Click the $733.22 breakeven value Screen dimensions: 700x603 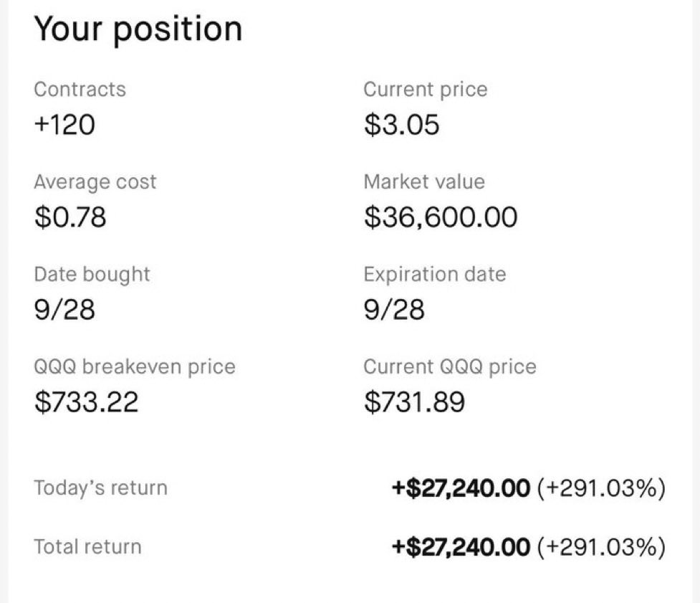pyautogui.click(x=87, y=402)
